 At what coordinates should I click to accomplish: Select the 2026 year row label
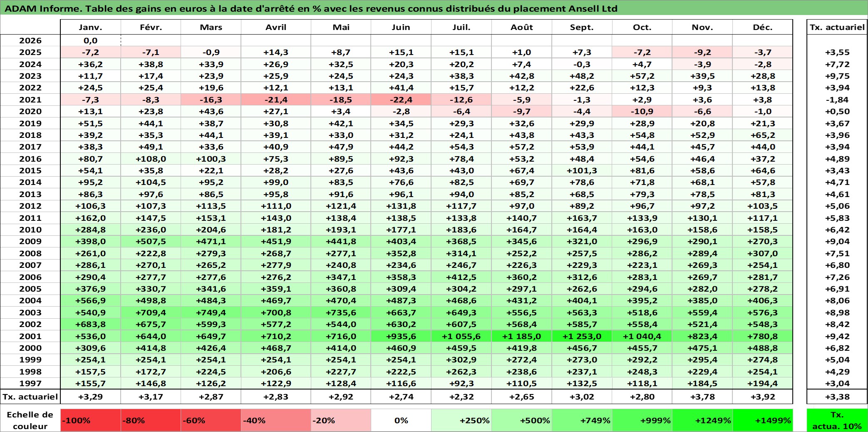[x=30, y=40]
